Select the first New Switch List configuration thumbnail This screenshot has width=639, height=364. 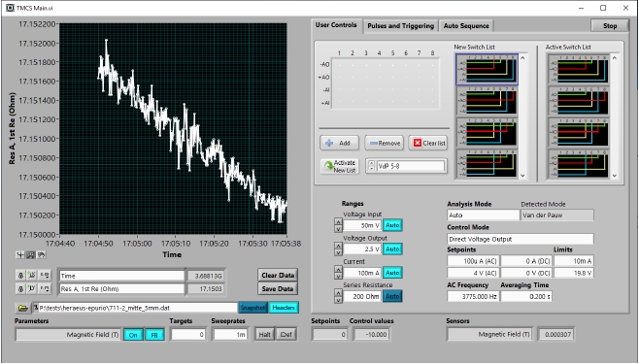coord(487,69)
